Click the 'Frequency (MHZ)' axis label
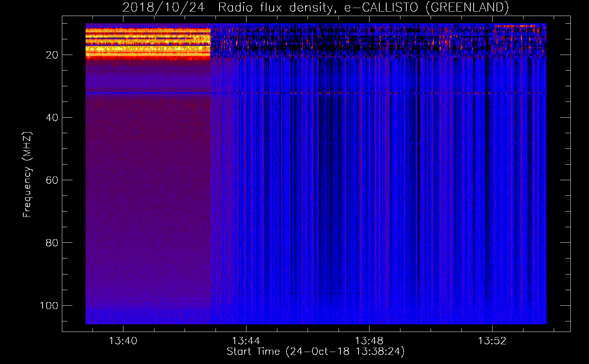The width and height of the screenshot is (589, 364). point(27,175)
